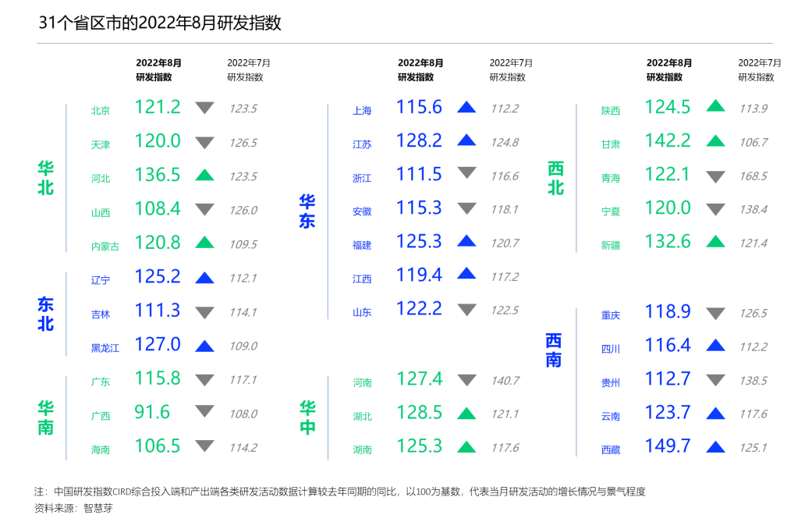This screenshot has height=522, width=812.
Task: Click the gray down arrow beside 北京
Action: coord(204,108)
